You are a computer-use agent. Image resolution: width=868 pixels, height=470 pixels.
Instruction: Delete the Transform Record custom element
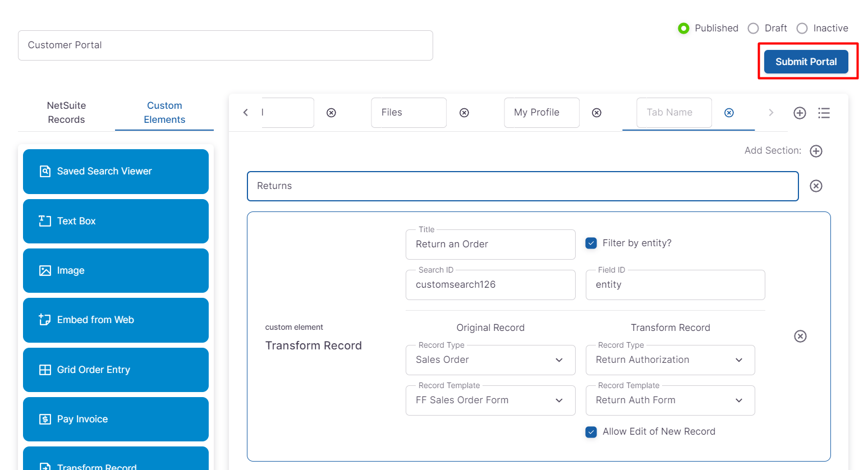[x=800, y=336]
